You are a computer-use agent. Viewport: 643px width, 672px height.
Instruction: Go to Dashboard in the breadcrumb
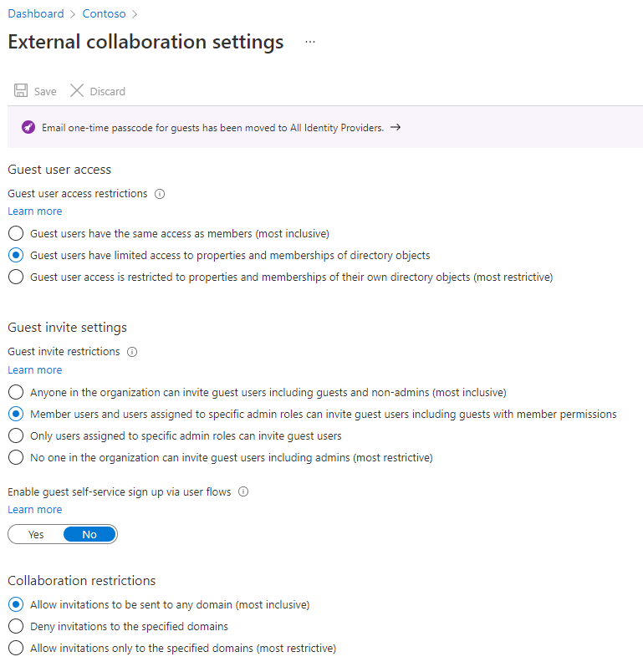[x=36, y=13]
